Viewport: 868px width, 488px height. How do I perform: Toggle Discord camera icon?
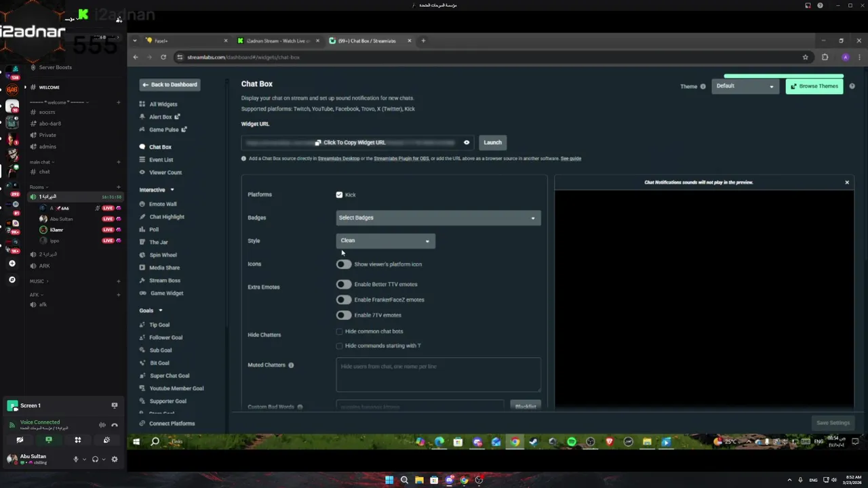click(x=20, y=440)
